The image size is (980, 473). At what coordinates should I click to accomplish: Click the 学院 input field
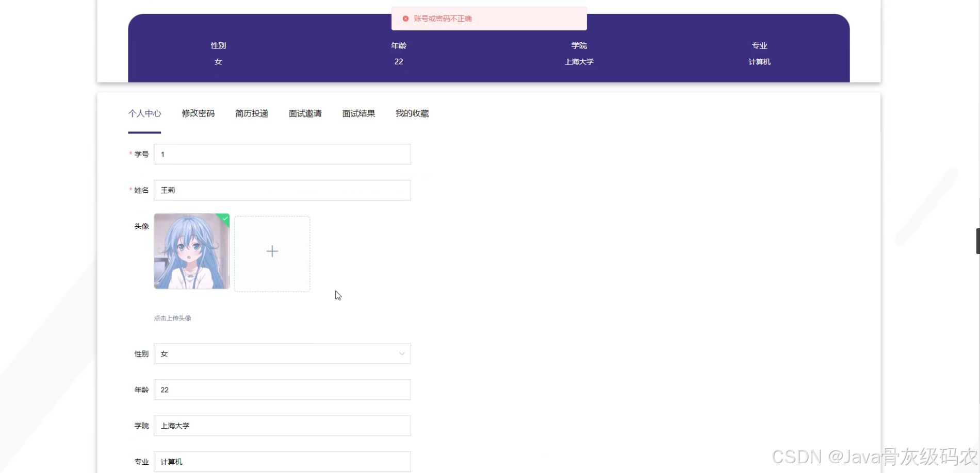[282, 426]
